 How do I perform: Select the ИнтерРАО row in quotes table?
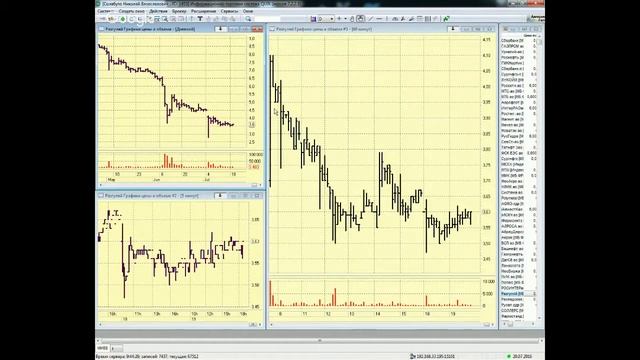(x=518, y=108)
